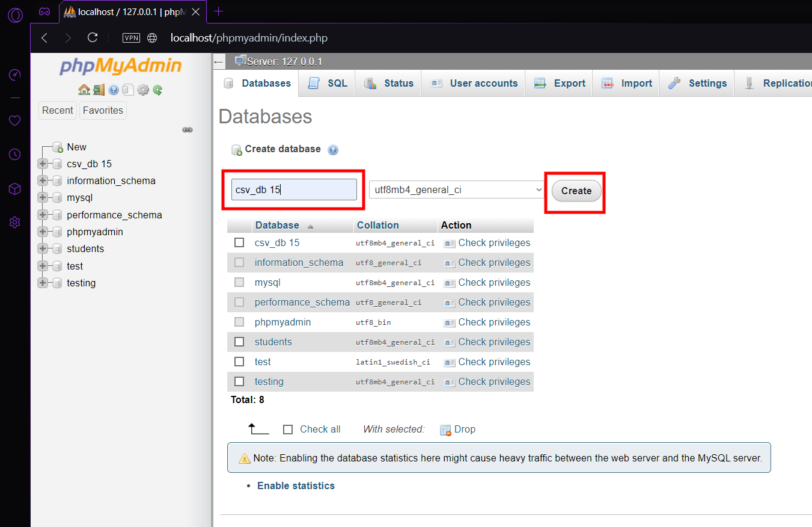Expand information_schema in navigation tree
This screenshot has width=812, height=527.
[43, 181]
